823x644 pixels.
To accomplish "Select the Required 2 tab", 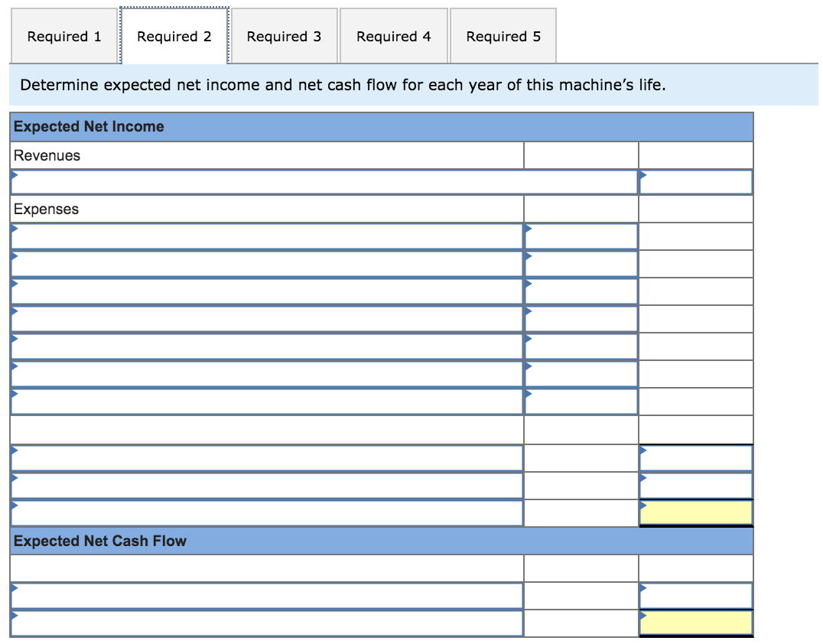I will click(x=174, y=36).
